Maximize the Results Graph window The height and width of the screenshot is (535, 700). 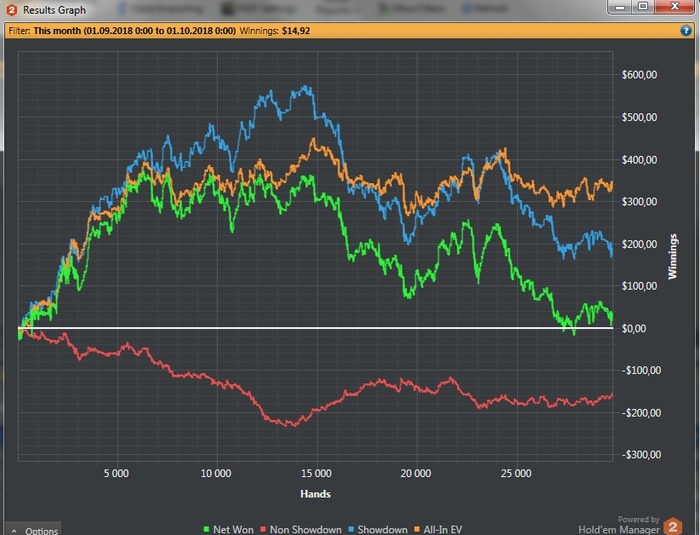pyautogui.click(x=642, y=7)
